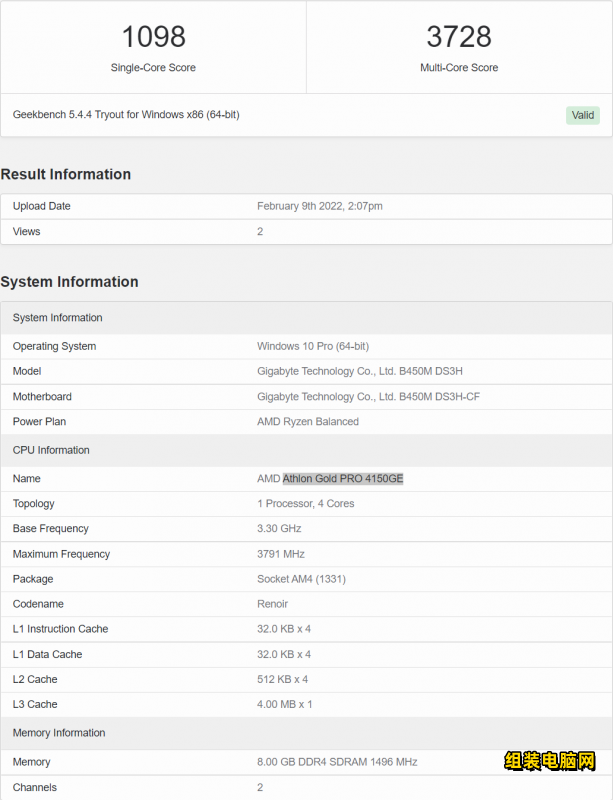Select the B450M DS3H model value

pos(360,371)
